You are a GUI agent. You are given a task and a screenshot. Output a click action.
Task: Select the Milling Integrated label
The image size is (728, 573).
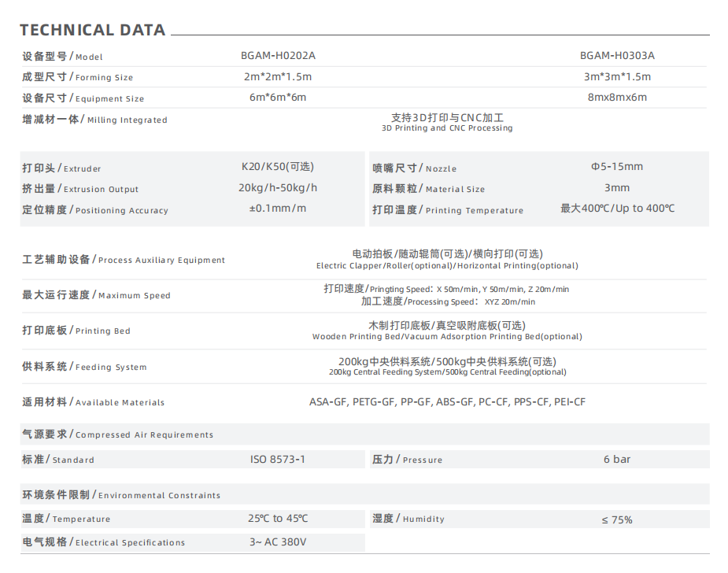click(94, 120)
